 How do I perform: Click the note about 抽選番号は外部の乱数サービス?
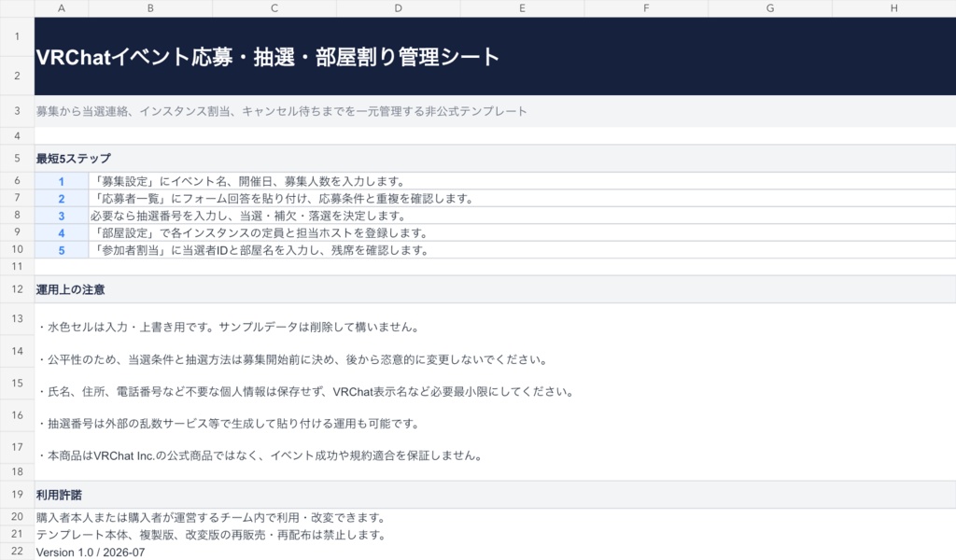(x=229, y=424)
